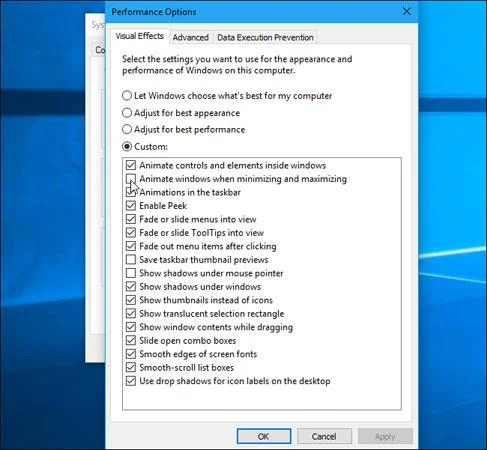Open the Data Execution Prevention tab

click(265, 37)
